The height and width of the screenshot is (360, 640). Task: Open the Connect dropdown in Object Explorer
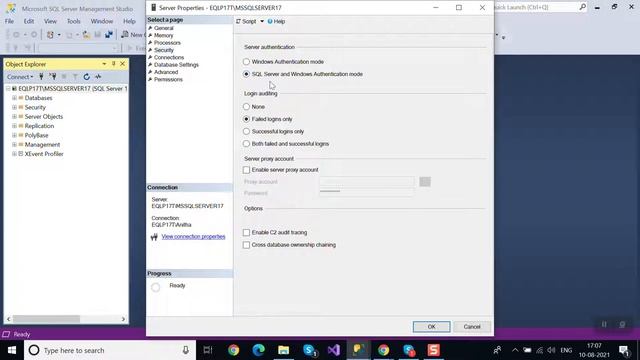(20, 77)
